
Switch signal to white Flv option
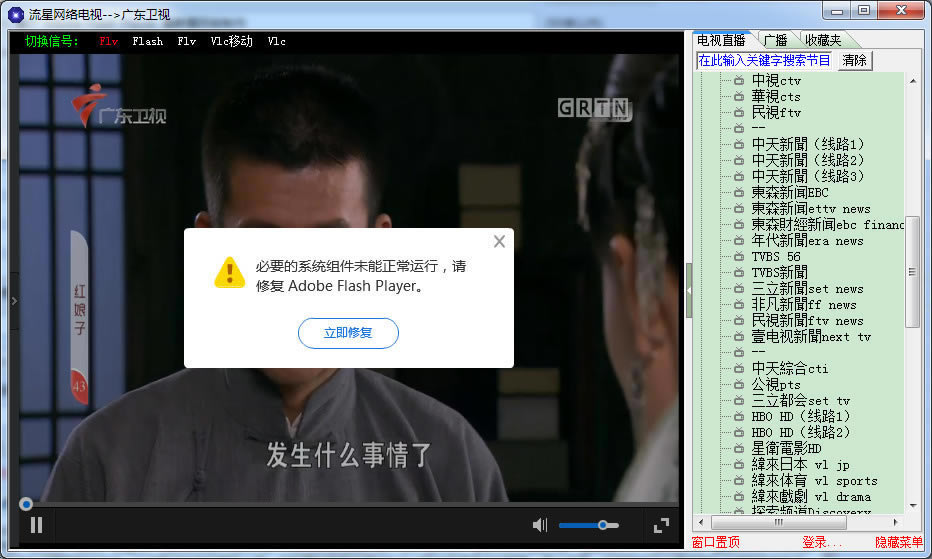pyautogui.click(x=186, y=41)
